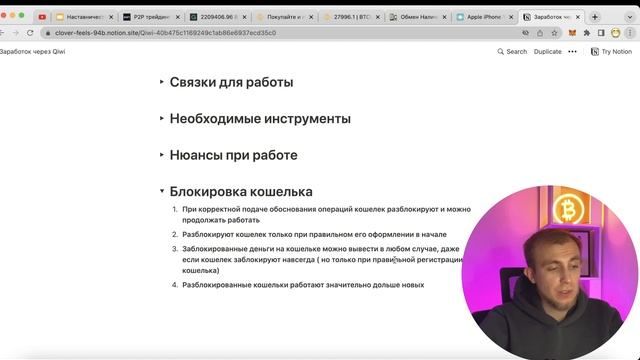Click list item Разблокируют кошелек только при правильном
This screenshot has width=640, height=360.
(x=314, y=234)
